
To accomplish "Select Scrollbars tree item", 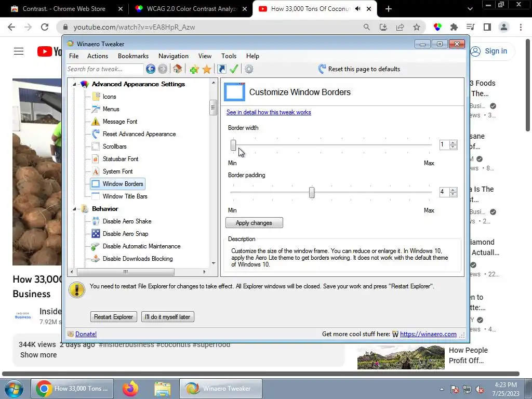I will (x=115, y=147).
